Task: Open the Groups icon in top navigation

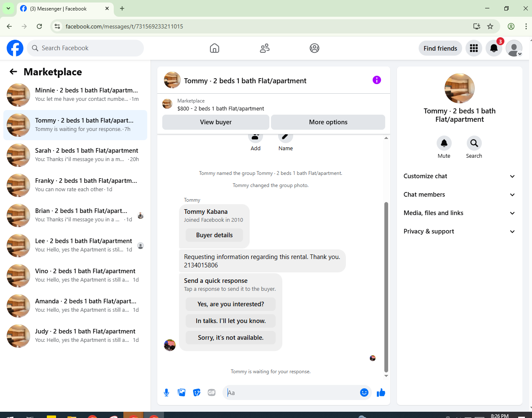Action: pos(315,48)
